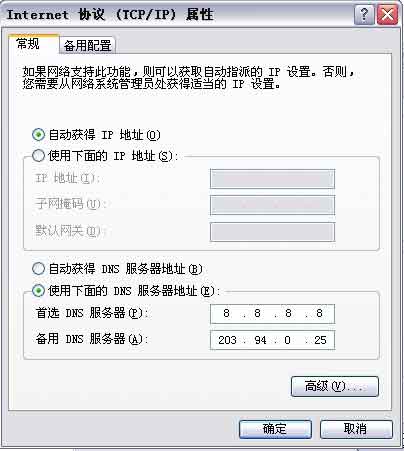Image resolution: width=404 pixels, height=451 pixels.
Task: Open the 备用配置 tab
Action: pos(87,45)
